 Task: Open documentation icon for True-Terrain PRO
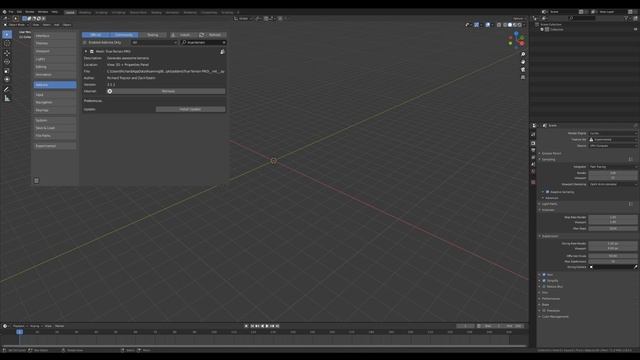(x=222, y=52)
